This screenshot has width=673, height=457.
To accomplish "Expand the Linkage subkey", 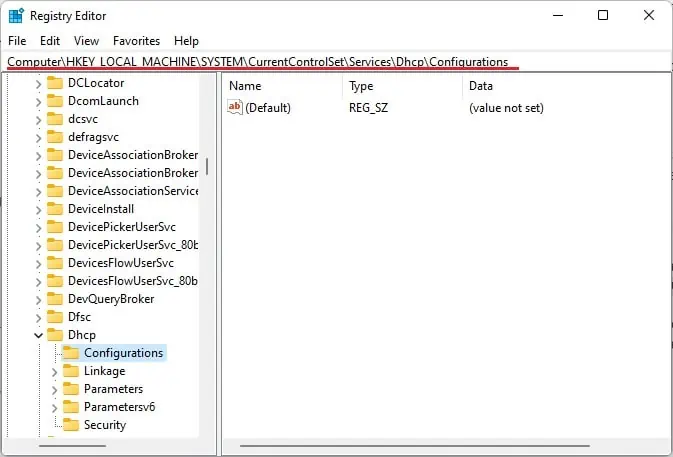I will (x=54, y=372).
